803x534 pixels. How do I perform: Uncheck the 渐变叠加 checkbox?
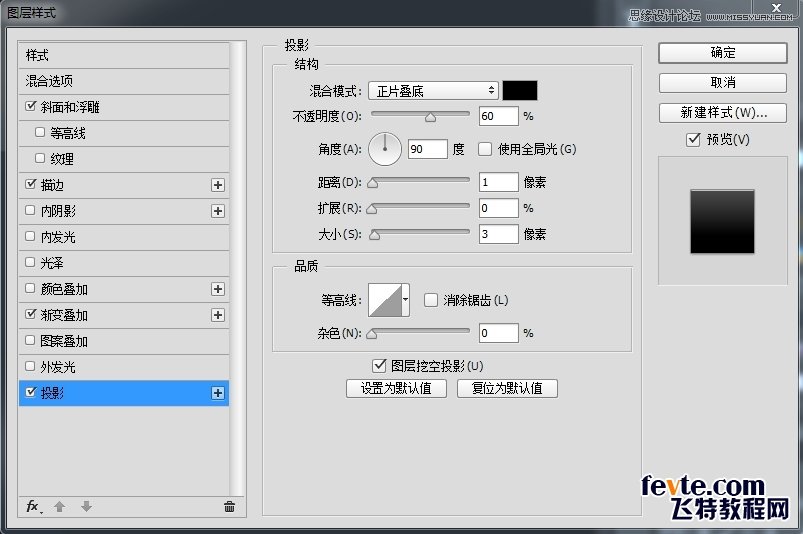click(x=31, y=314)
